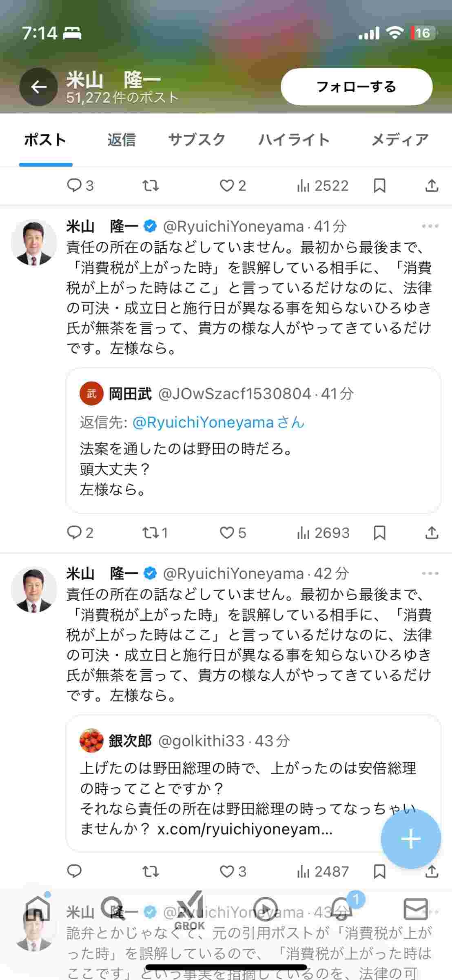The image size is (452, 980).
Task: Tap the blue compose post button
Action: pyautogui.click(x=410, y=839)
